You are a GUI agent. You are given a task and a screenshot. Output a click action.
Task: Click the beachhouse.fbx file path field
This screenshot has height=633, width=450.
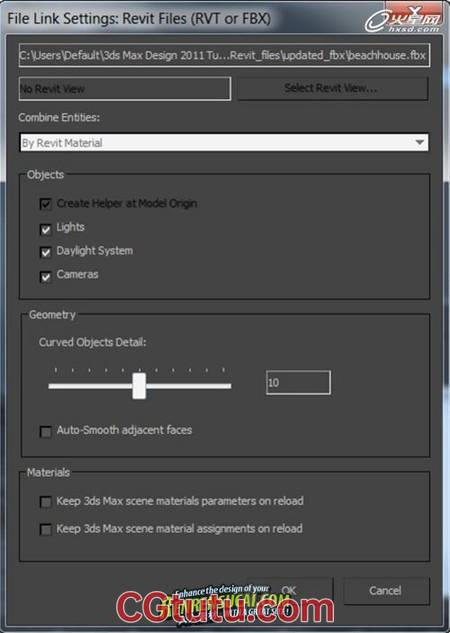pyautogui.click(x=224, y=55)
